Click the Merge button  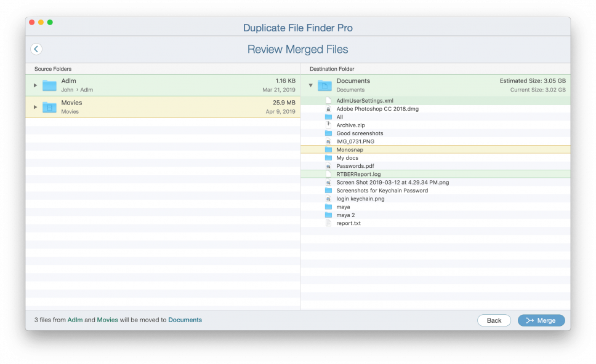(x=541, y=320)
